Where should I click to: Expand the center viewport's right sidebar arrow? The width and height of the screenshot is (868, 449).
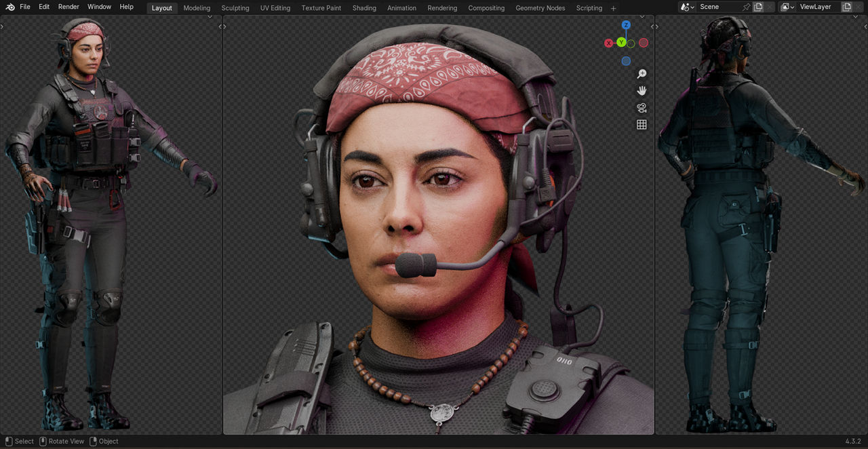(x=652, y=26)
